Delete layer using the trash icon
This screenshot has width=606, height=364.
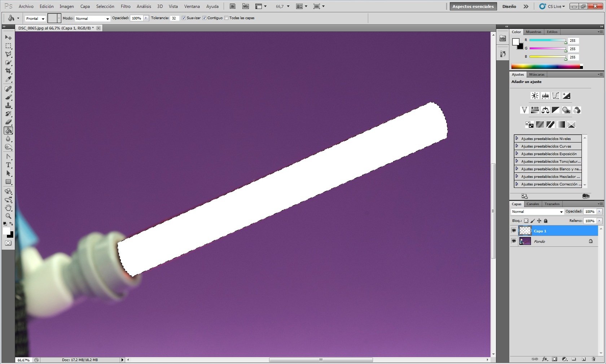tap(593, 359)
